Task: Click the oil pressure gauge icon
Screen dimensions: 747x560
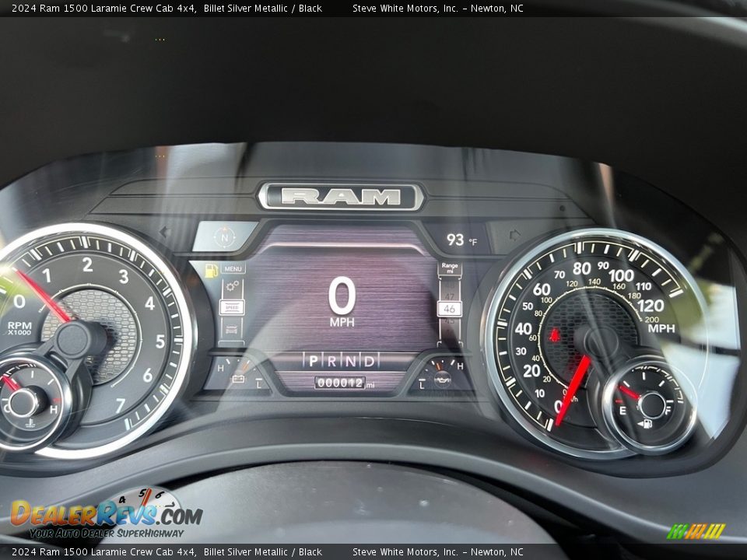Action: pyautogui.click(x=442, y=380)
